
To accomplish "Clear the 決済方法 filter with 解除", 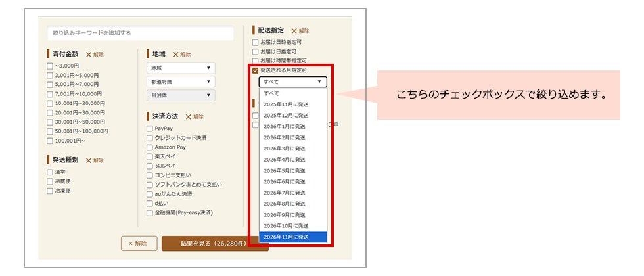I will (195, 117).
